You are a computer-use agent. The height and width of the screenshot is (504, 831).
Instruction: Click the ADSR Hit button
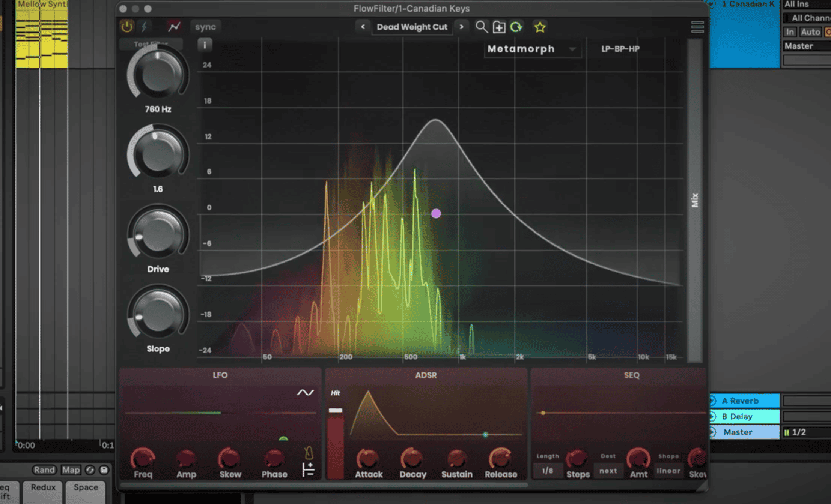coord(335,393)
